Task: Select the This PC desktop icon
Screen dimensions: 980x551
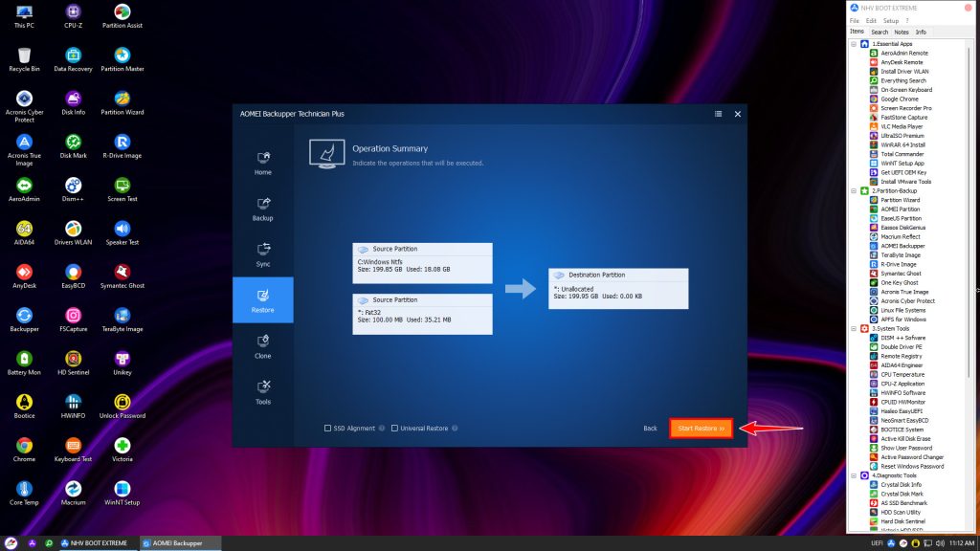Action: pyautogui.click(x=24, y=17)
